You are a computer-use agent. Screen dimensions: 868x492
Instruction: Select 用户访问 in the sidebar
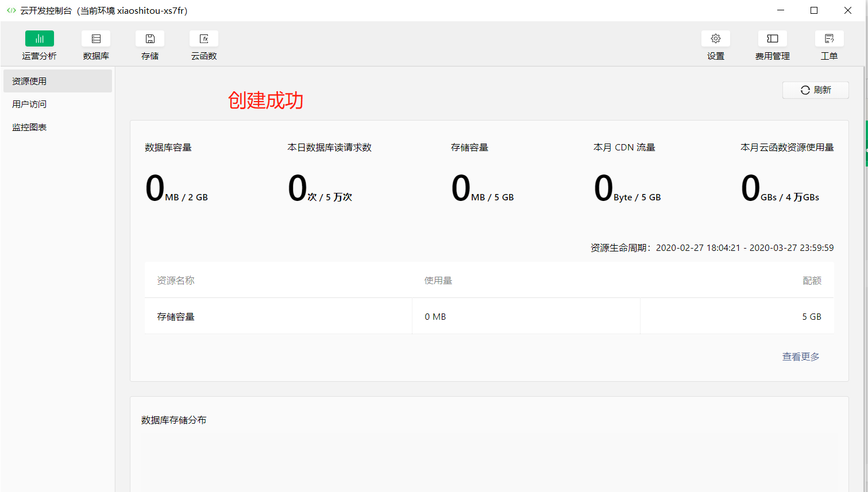[57, 104]
